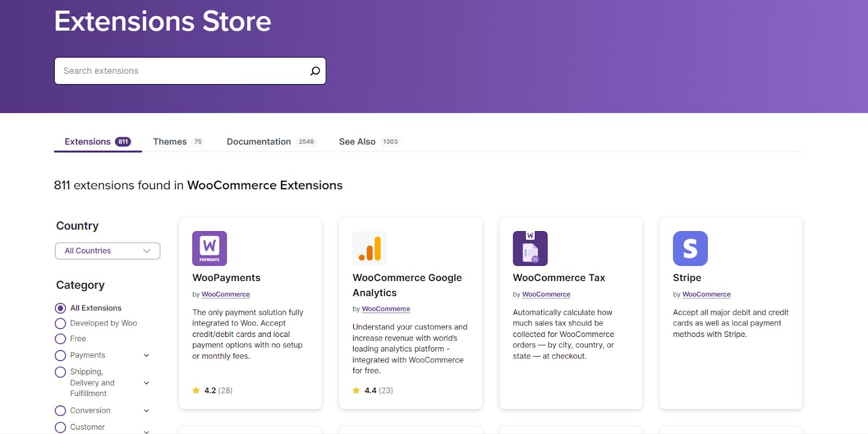868x434 pixels.
Task: Click the Google Analytics 4.4 (23) rating
Action: tap(373, 390)
